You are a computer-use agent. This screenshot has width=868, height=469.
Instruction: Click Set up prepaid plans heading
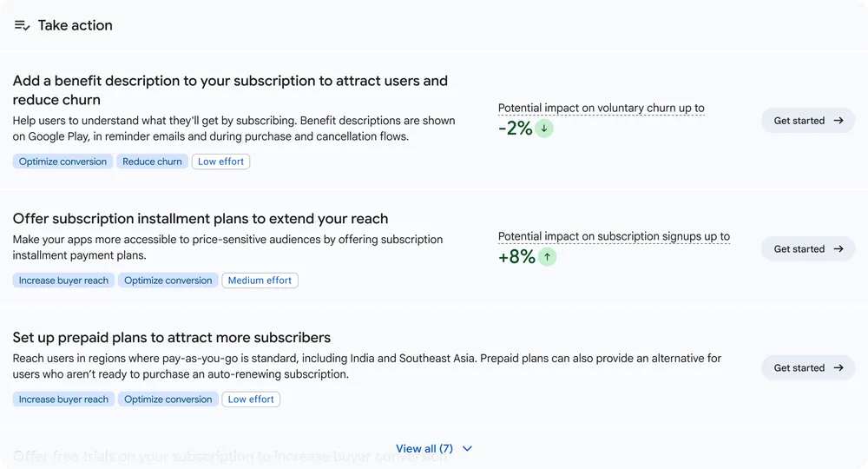171,338
